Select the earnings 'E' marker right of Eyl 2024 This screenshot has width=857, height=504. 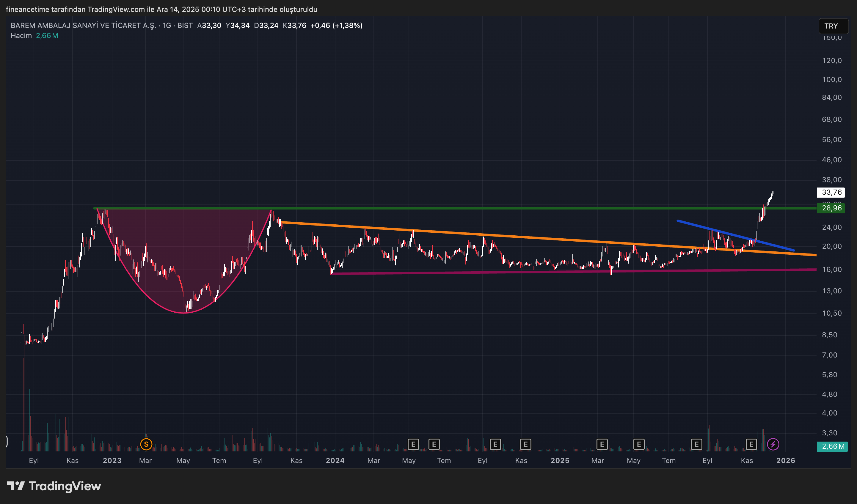495,444
